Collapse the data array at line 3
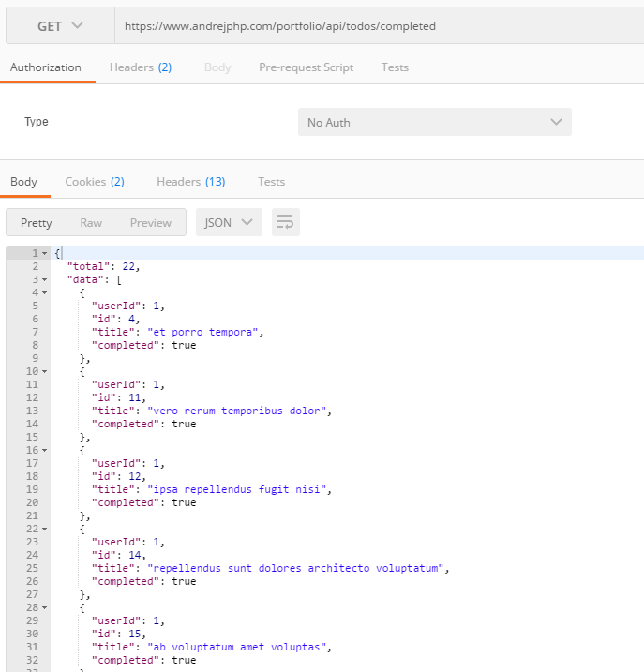This screenshot has height=672, width=644. click(x=44, y=280)
